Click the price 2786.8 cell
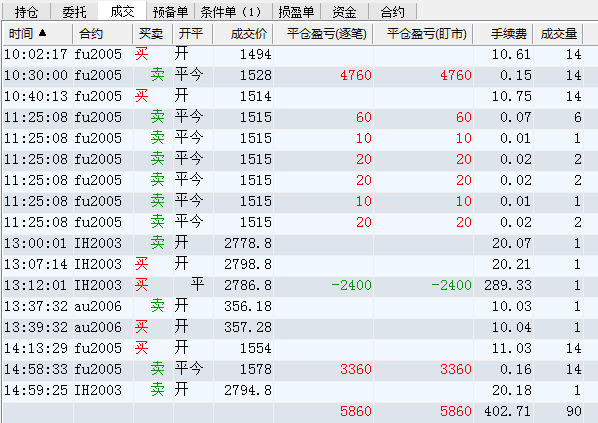Viewport: 598px width, 423px height. pyautogui.click(x=248, y=285)
